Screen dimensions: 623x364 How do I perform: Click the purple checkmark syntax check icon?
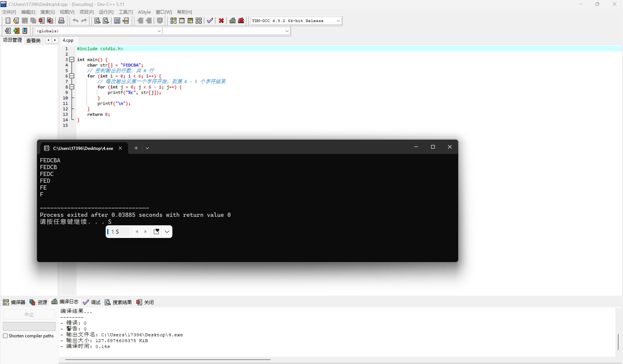[210, 21]
